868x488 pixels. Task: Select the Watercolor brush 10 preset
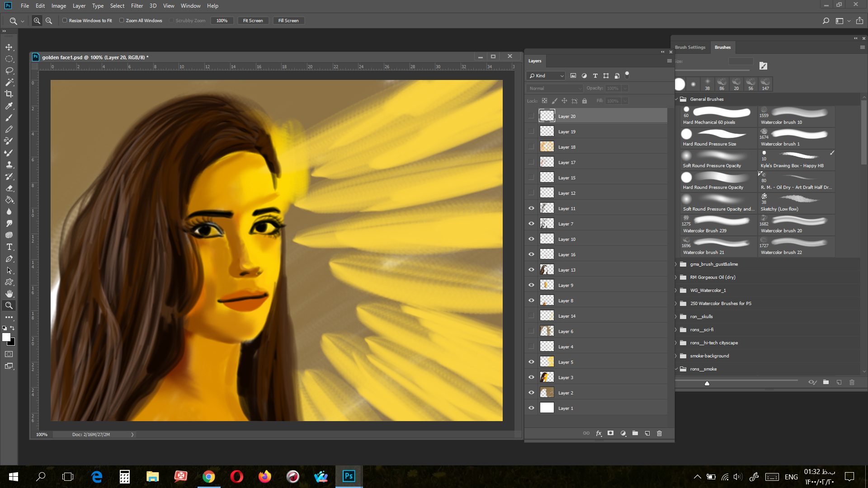coord(797,116)
